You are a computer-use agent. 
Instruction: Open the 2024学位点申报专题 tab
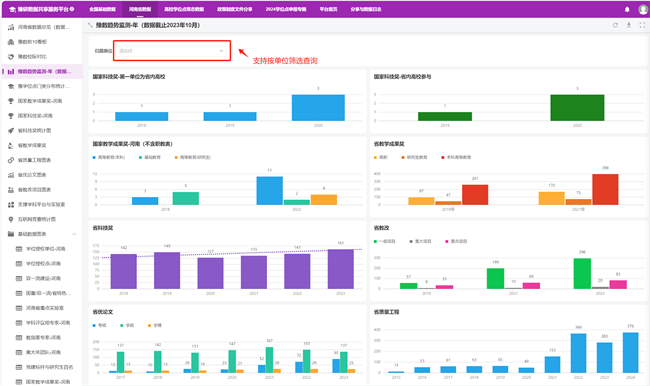pyautogui.click(x=286, y=9)
